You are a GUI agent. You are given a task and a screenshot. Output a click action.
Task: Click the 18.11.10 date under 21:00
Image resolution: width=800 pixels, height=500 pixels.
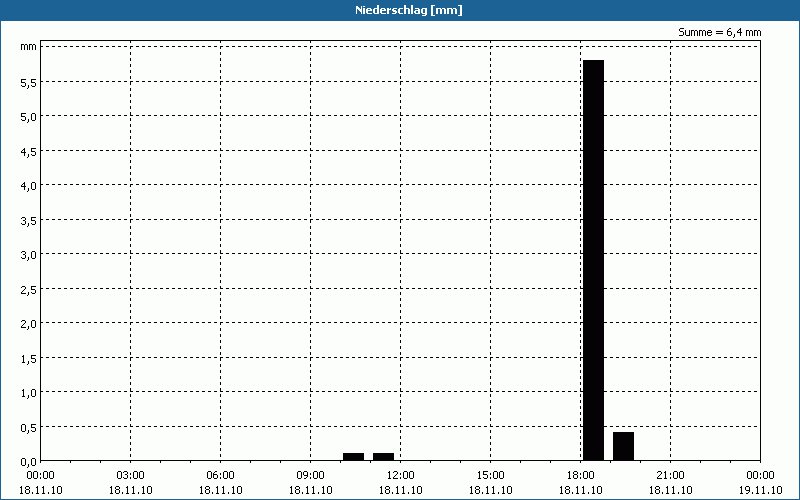coord(670,490)
